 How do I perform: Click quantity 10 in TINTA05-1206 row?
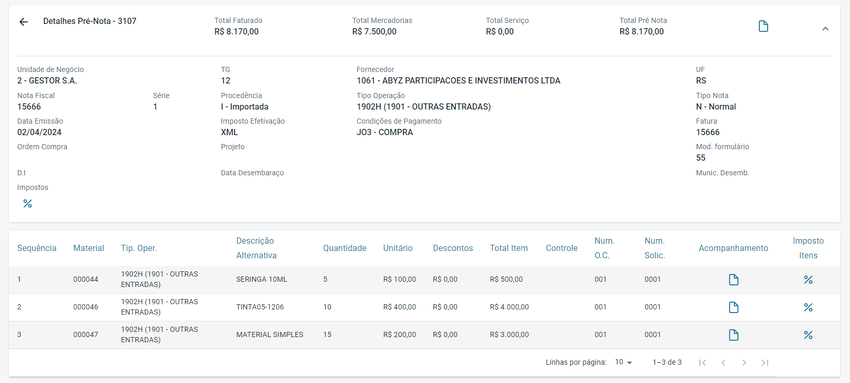coord(327,307)
